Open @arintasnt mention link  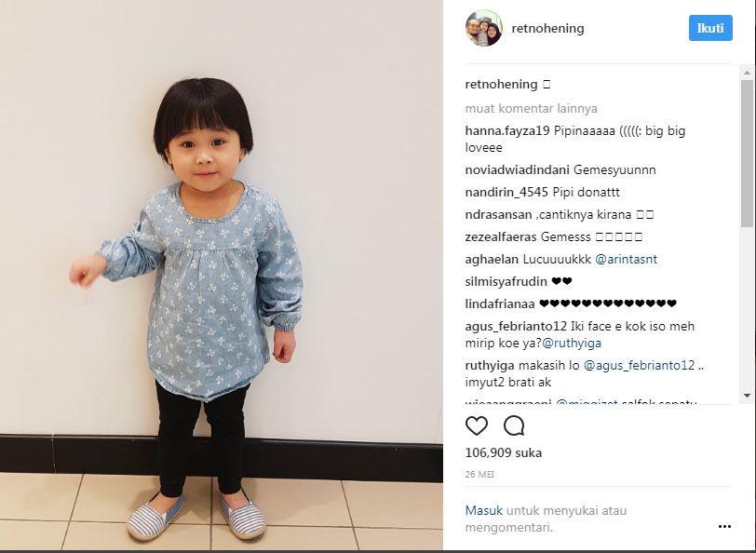pos(626,260)
